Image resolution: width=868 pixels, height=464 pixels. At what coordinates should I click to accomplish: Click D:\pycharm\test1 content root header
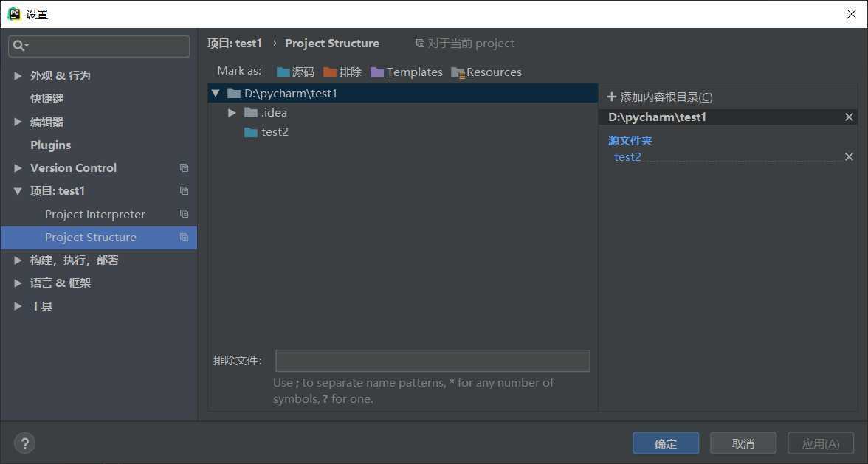click(657, 117)
